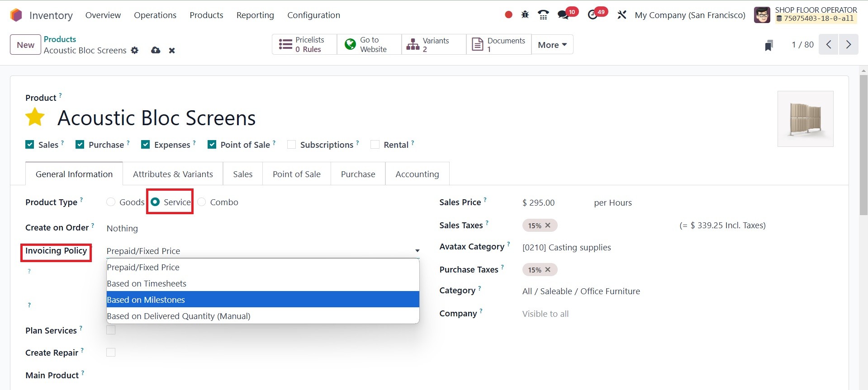Tick the Rental checkbox
Image resolution: width=868 pixels, height=390 pixels.
click(375, 145)
